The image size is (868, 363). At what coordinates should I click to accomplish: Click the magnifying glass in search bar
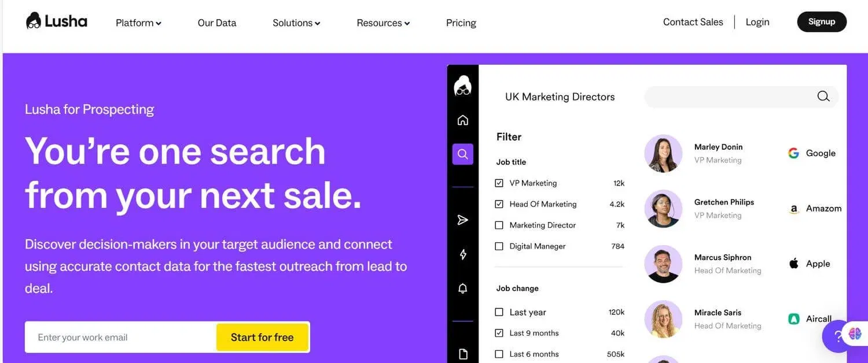click(823, 97)
